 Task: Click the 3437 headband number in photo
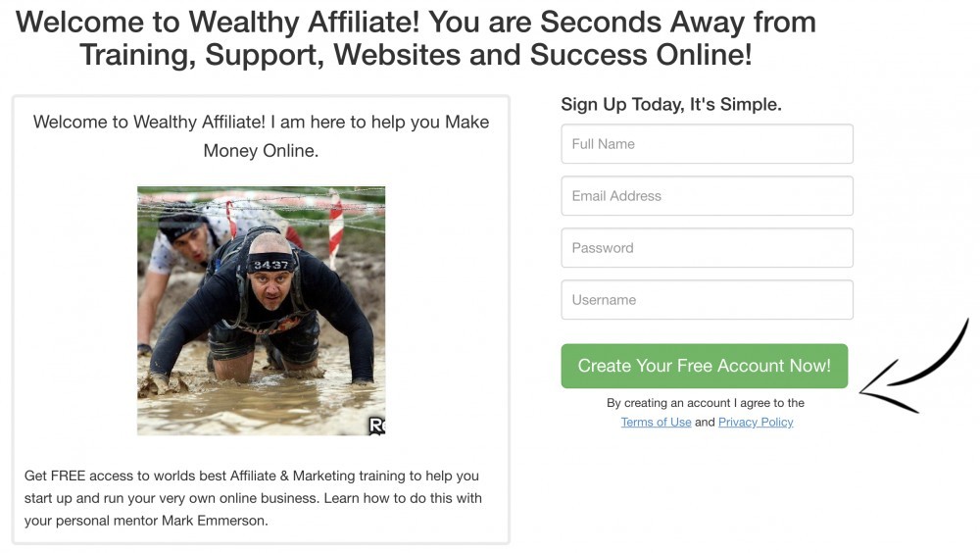270,265
